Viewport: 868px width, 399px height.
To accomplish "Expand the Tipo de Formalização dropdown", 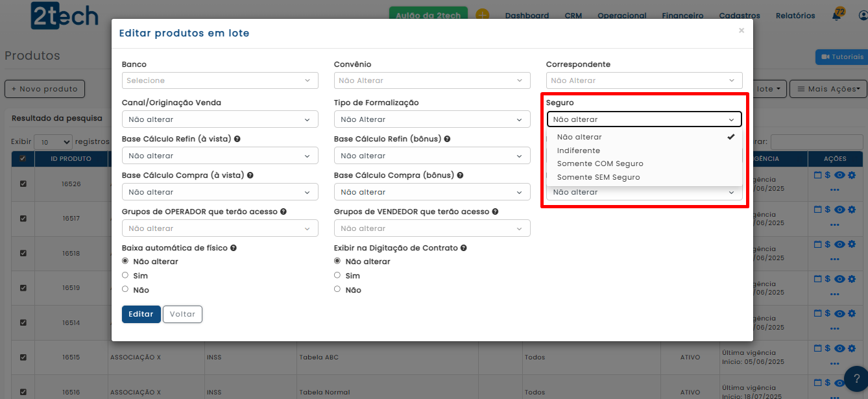I will (431, 119).
